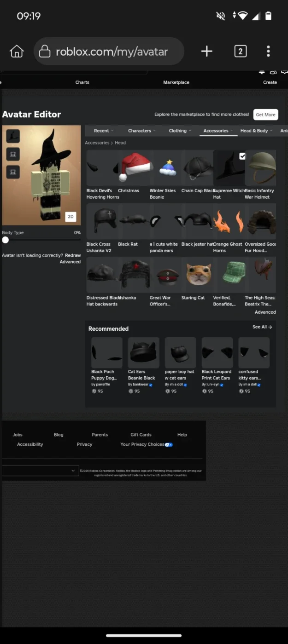288x644 pixels.
Task: Open creator pawaffle's profile link
Action: pyautogui.click(x=103, y=385)
